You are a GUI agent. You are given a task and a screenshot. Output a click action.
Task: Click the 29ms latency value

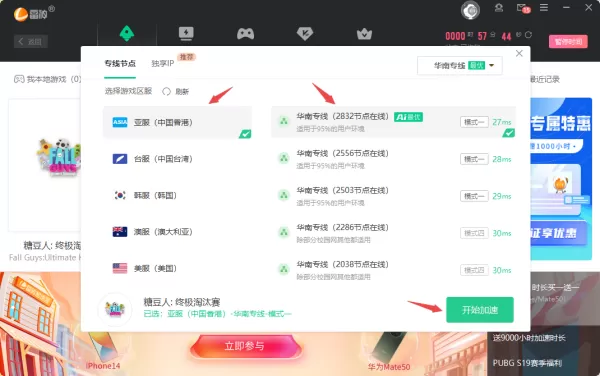502,196
